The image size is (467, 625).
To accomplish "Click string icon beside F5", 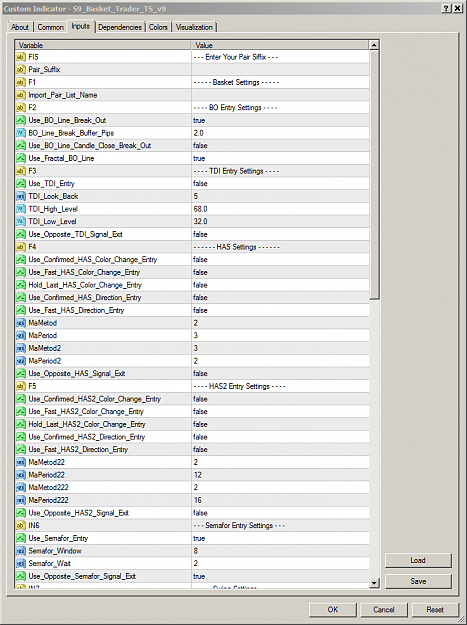I will click(x=21, y=386).
